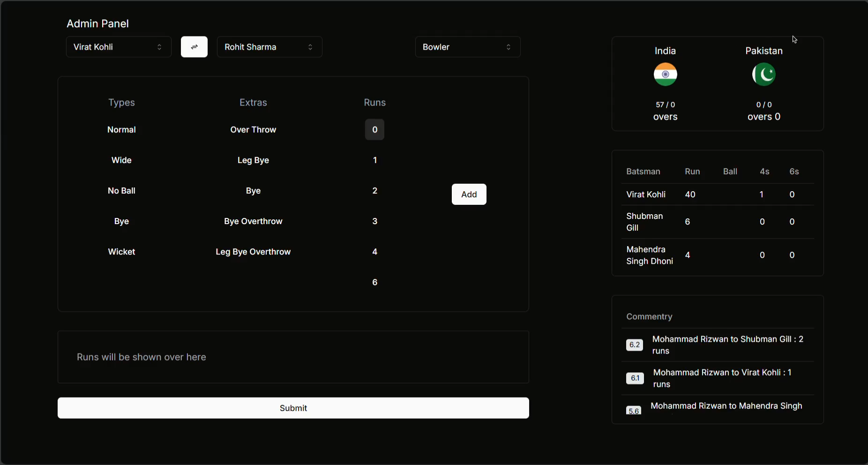Click the India flag icon
Screen dimensions: 868x465
pos(665,74)
